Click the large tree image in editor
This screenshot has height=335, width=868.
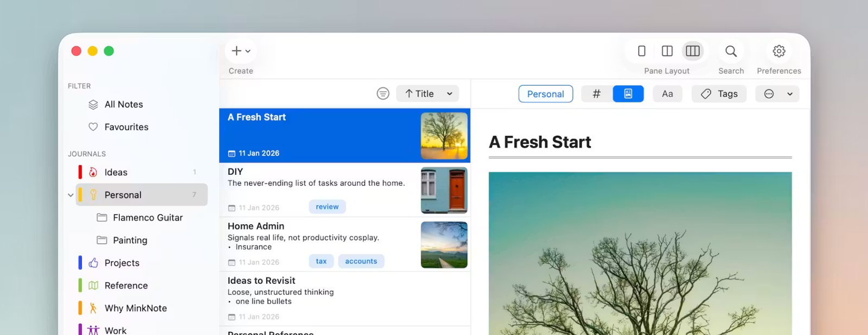click(640, 253)
